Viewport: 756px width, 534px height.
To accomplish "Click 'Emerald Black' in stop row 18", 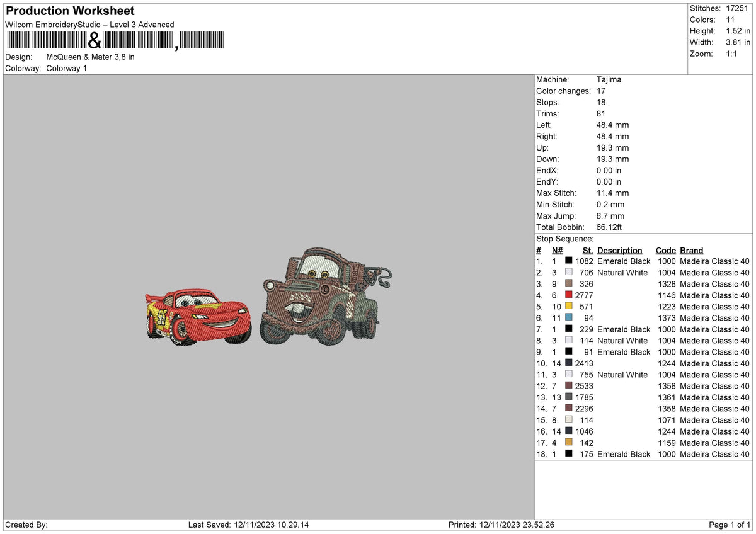I will 624,454.
